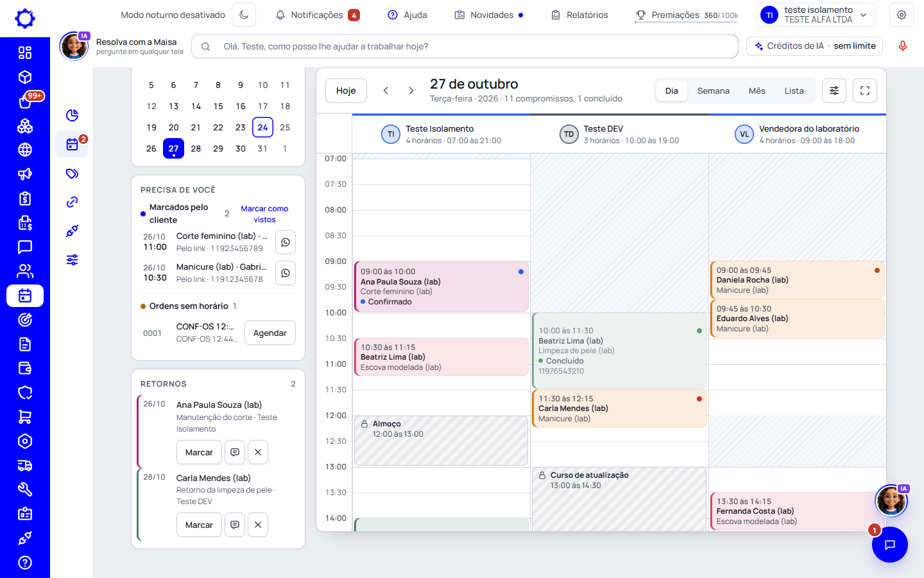Open Notificações bell menu

(x=318, y=15)
